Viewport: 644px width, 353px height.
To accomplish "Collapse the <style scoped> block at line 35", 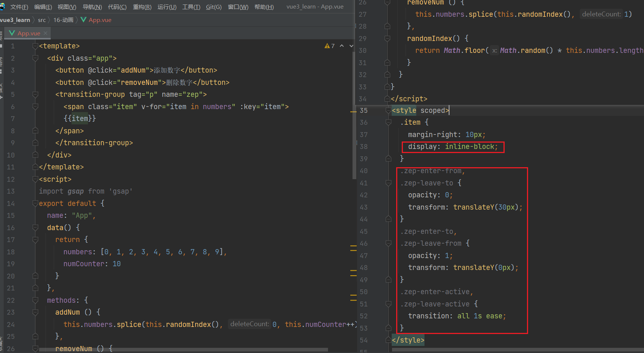I will pyautogui.click(x=388, y=110).
